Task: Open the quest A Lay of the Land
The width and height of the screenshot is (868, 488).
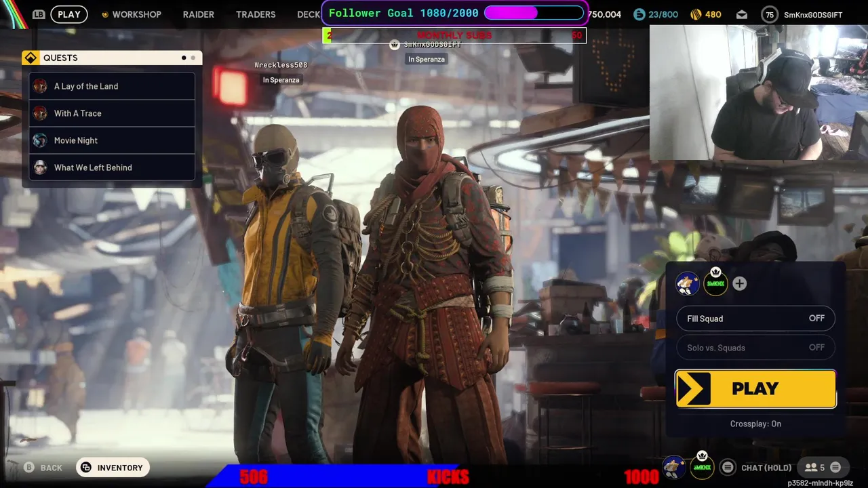Action: 112,86
